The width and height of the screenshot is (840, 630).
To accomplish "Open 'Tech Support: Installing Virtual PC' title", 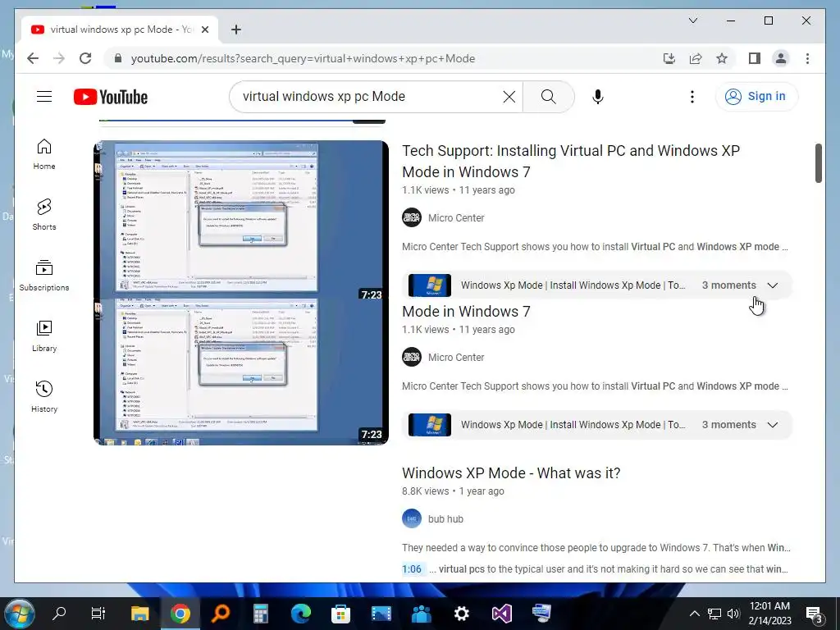I will pyautogui.click(x=571, y=162).
